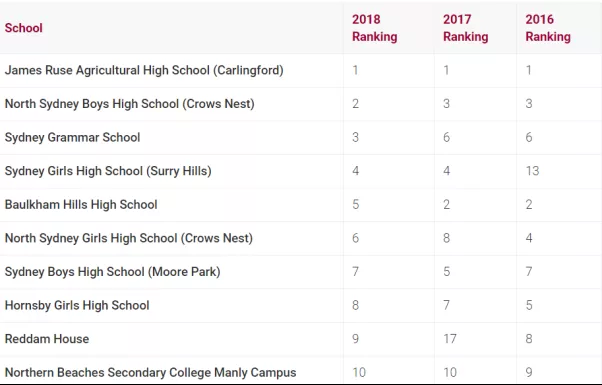This screenshot has width=602, height=385.
Task: Click Northern Beaches Secondary College Manly Campus
Action: tap(150, 372)
